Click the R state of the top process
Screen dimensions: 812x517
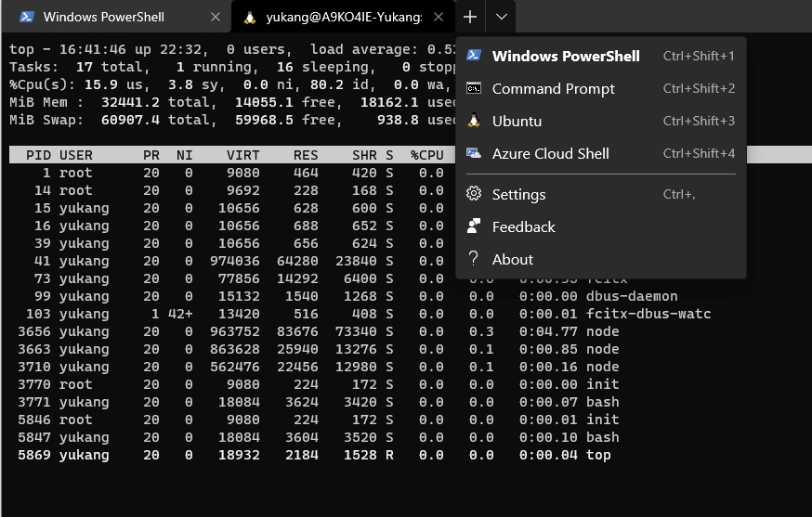click(389, 456)
